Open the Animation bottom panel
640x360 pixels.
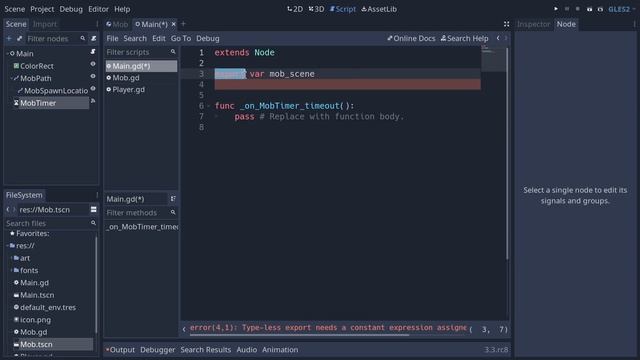tap(280, 350)
